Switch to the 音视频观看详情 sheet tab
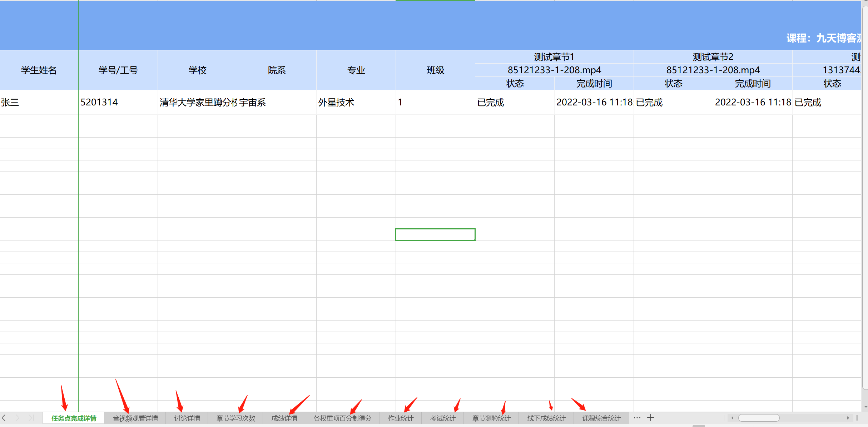 click(135, 418)
